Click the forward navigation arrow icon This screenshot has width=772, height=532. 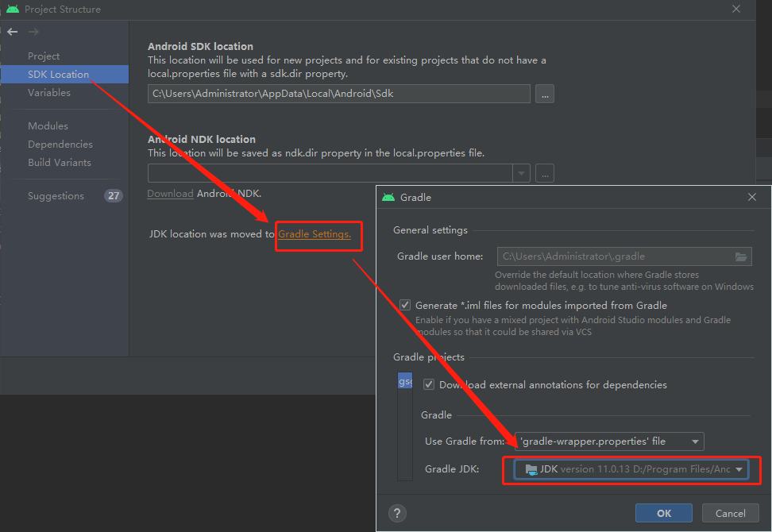[x=33, y=32]
